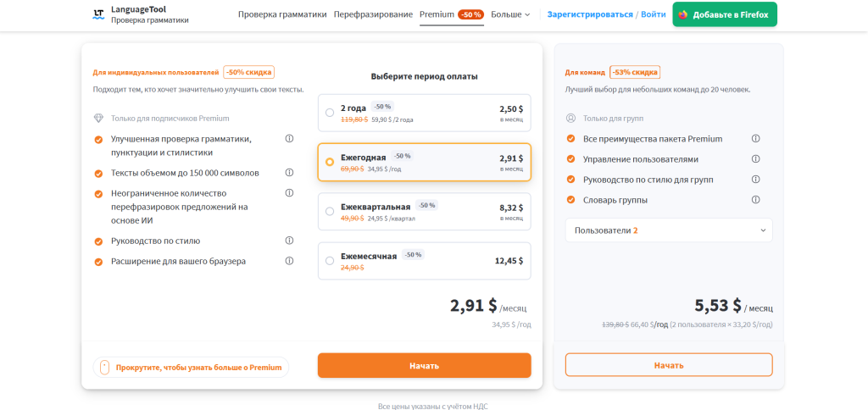Open info icon for Расширение для вашего браузера

coord(289,261)
